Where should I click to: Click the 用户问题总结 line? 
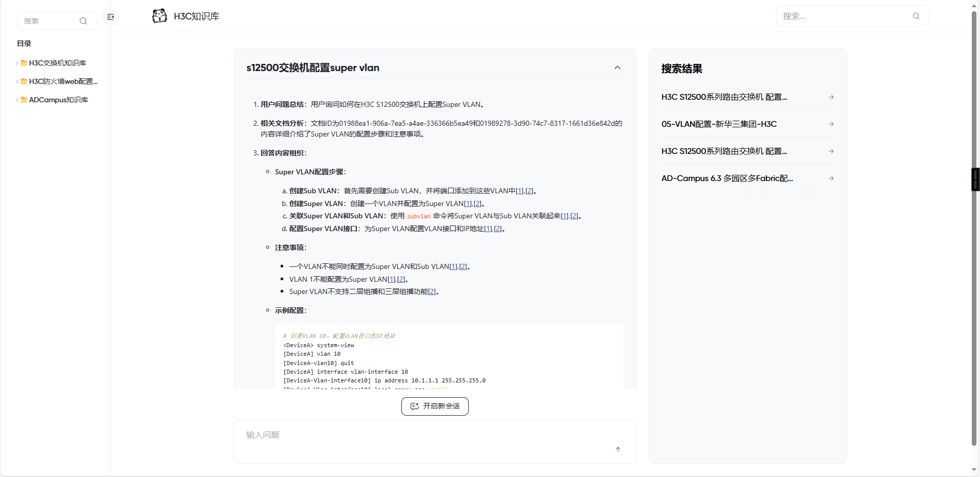coord(372,105)
